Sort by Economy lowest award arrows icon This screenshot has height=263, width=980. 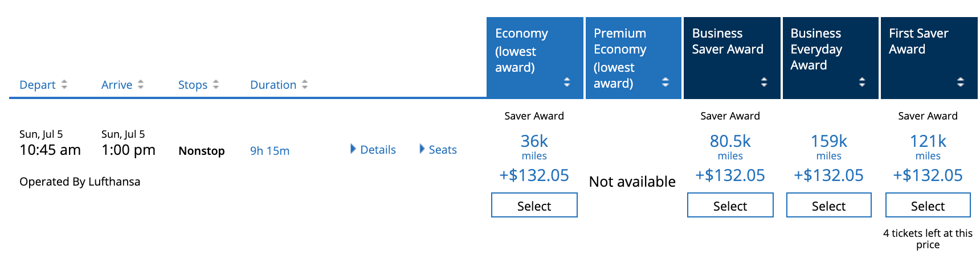(x=567, y=82)
